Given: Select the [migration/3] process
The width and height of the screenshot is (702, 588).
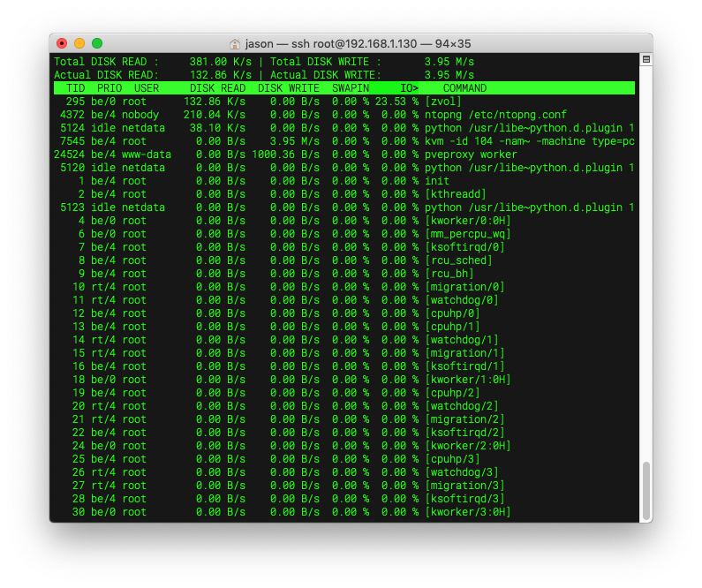Looking at the screenshot, I should tap(464, 486).
